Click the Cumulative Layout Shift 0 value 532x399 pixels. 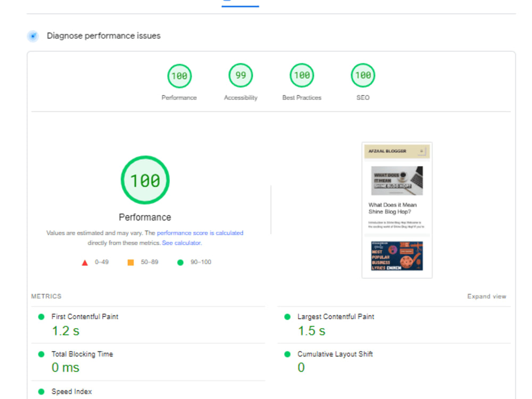pos(301,368)
